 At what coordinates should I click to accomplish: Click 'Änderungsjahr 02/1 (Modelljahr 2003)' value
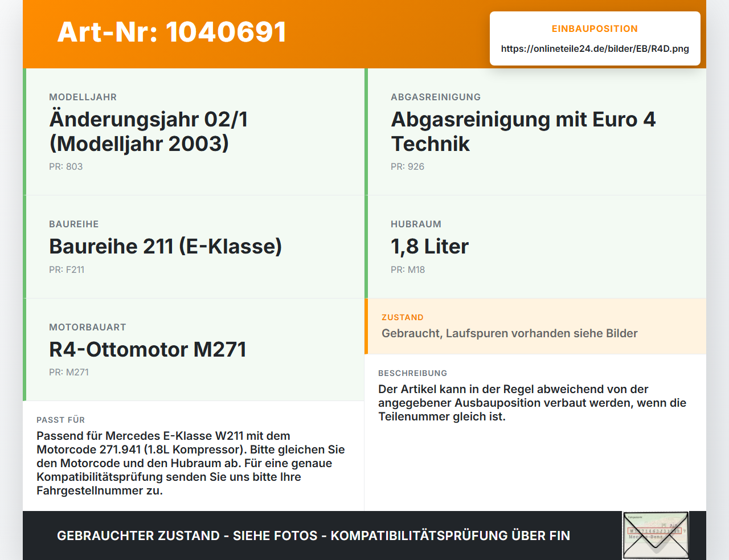149,132
